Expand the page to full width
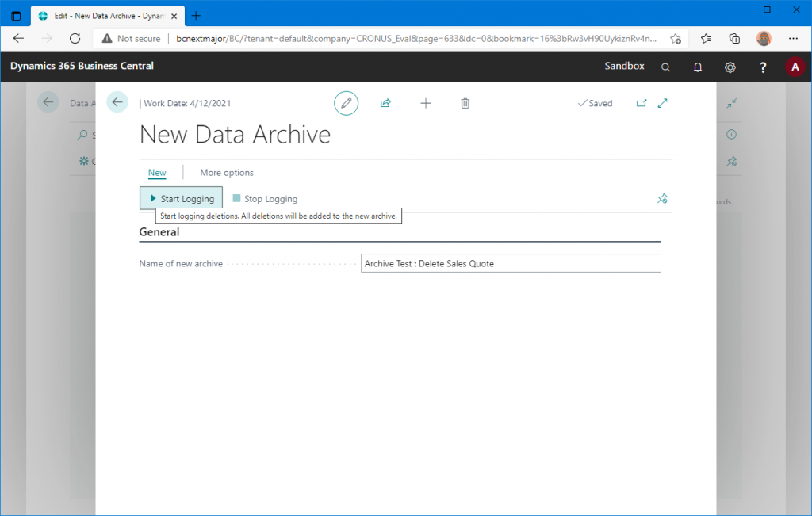The height and width of the screenshot is (516, 812). coord(662,103)
